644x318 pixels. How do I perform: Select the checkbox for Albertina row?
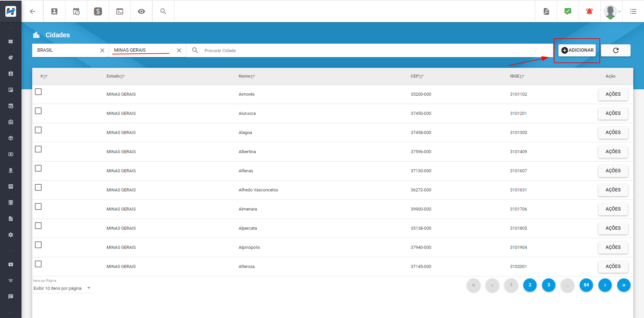click(x=38, y=149)
